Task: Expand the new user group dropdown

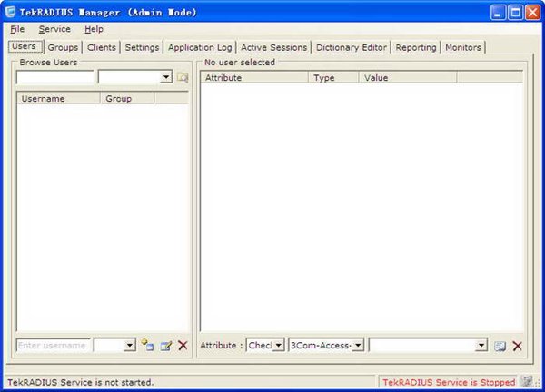Action: click(129, 345)
